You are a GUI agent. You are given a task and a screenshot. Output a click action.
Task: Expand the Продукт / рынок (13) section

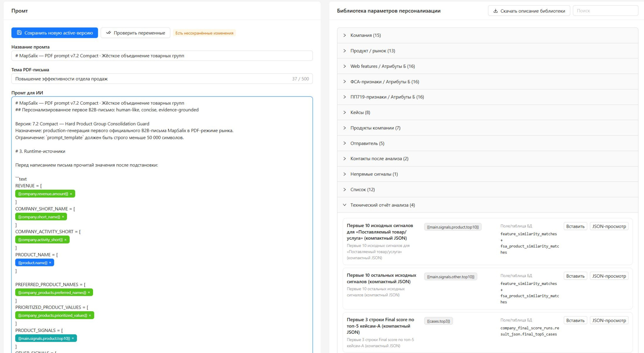pyautogui.click(x=487, y=51)
